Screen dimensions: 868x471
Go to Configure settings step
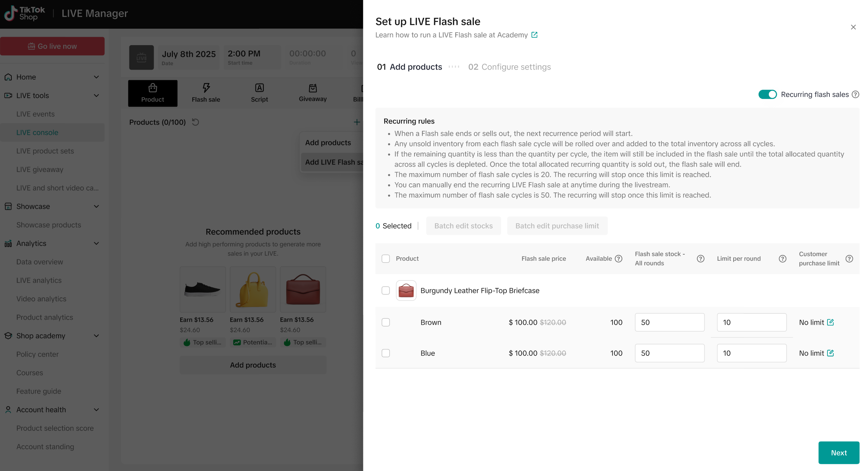click(x=509, y=67)
